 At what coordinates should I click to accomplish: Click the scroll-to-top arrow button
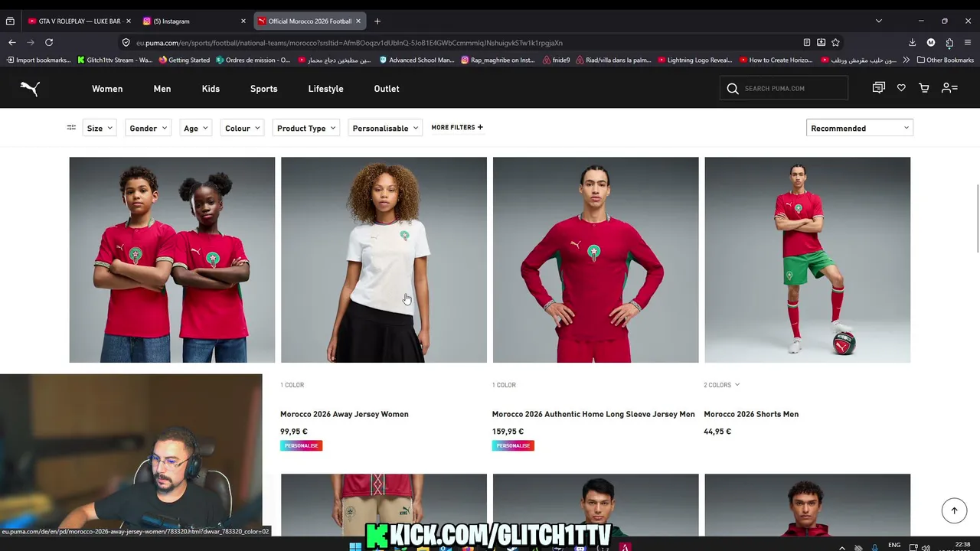coord(954,510)
